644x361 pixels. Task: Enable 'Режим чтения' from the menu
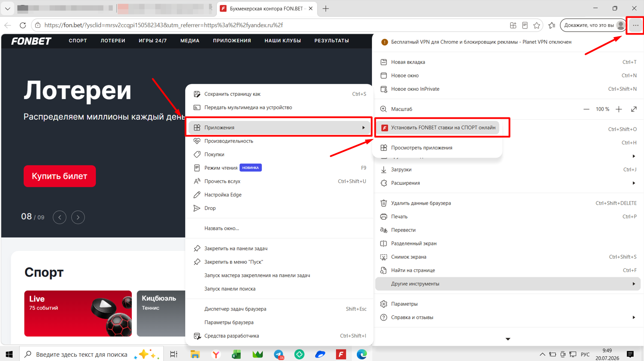(279, 168)
